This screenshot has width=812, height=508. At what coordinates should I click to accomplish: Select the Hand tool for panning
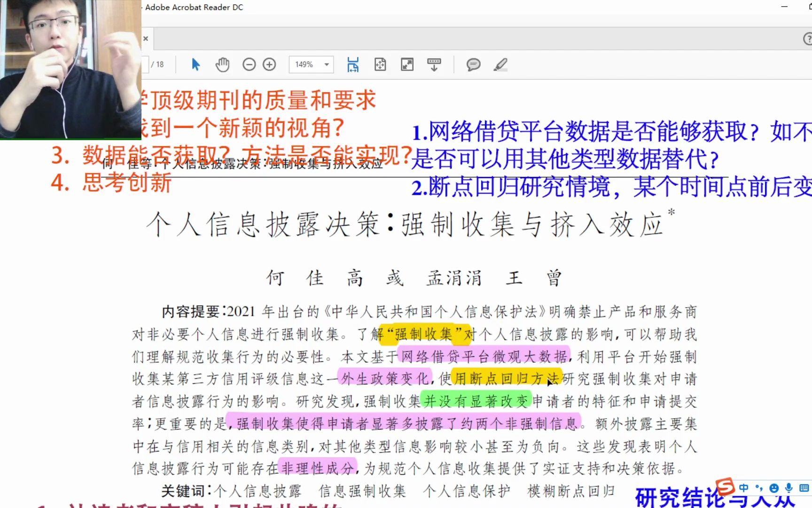tap(222, 63)
